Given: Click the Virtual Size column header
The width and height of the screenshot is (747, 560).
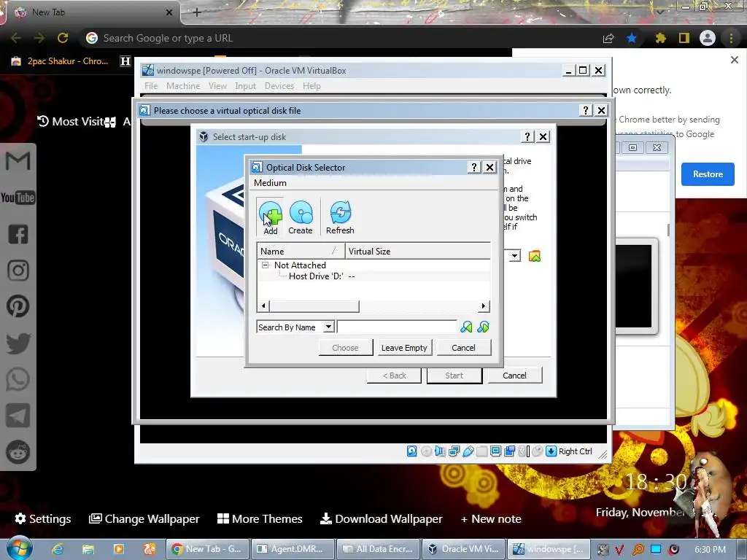Looking at the screenshot, I should point(418,251).
